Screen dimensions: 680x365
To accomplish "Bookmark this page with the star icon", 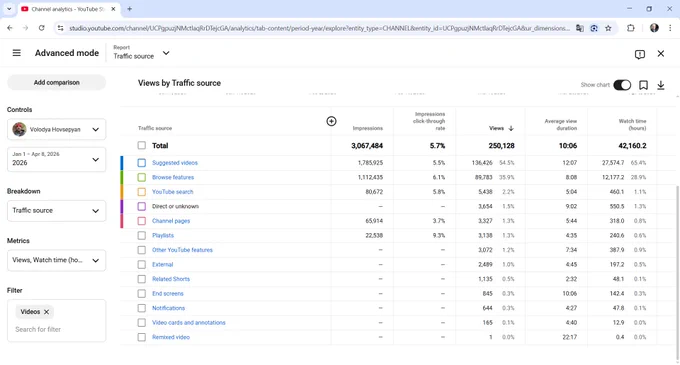I will pos(608,28).
